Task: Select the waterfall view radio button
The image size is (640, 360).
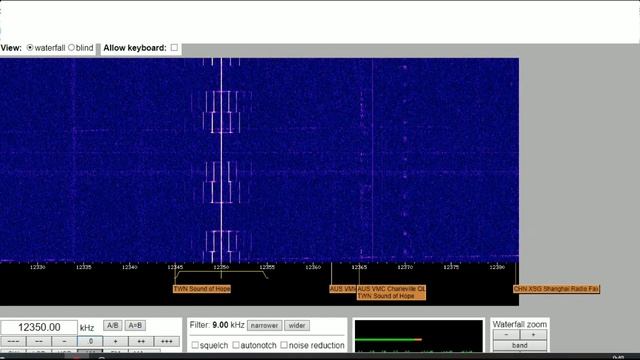Action: click(x=30, y=48)
